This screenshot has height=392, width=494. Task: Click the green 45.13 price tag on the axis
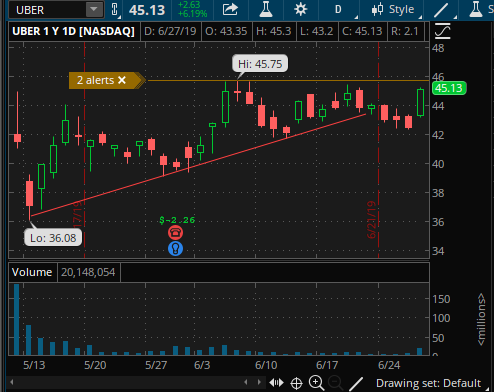(x=449, y=88)
